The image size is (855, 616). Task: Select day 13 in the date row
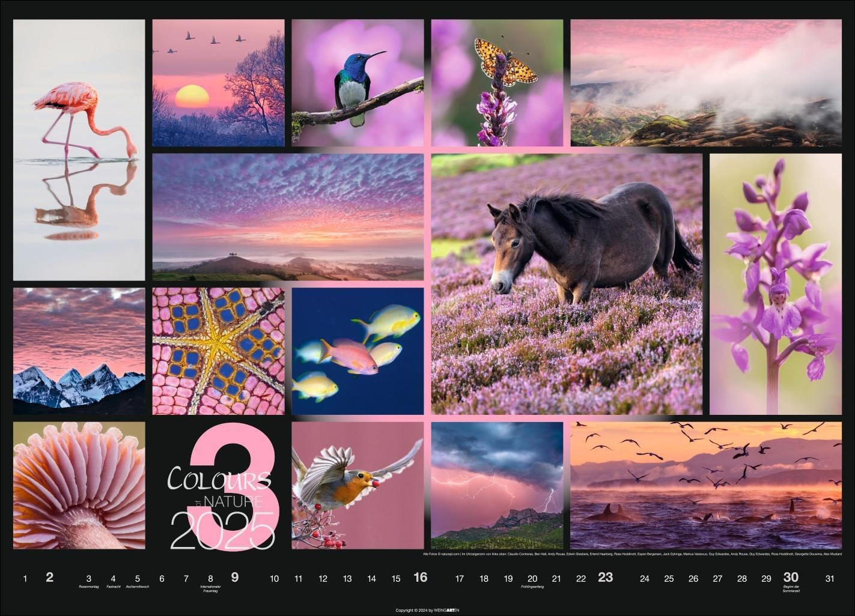click(x=347, y=579)
